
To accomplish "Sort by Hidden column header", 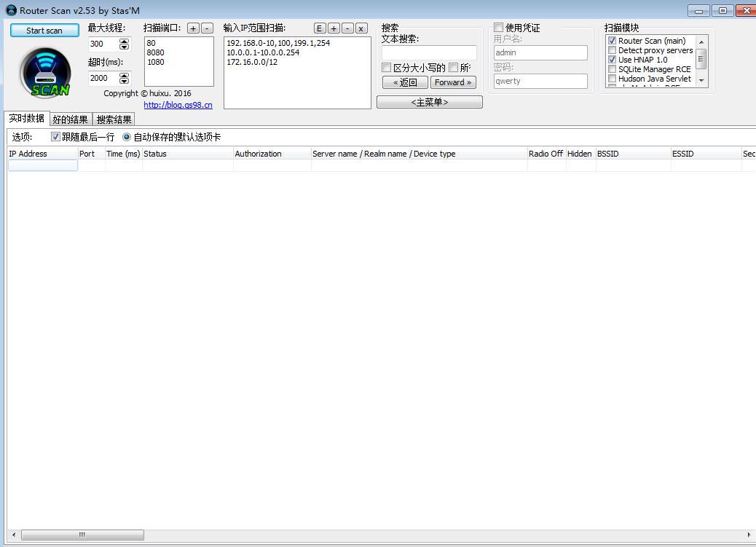I will pyautogui.click(x=580, y=154).
